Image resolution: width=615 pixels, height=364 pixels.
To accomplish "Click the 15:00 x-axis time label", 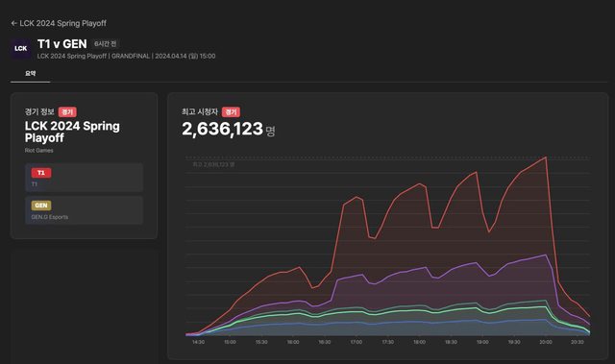I will 230,342.
